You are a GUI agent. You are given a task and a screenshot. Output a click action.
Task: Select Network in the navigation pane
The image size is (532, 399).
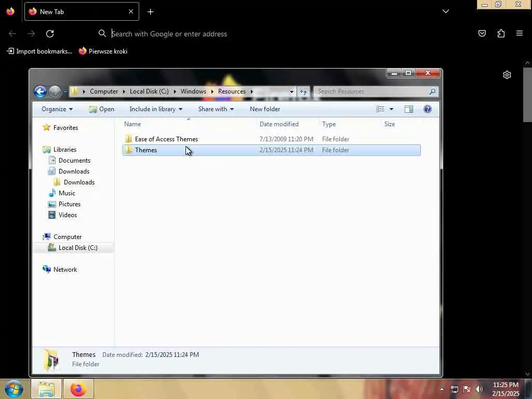[65, 270]
